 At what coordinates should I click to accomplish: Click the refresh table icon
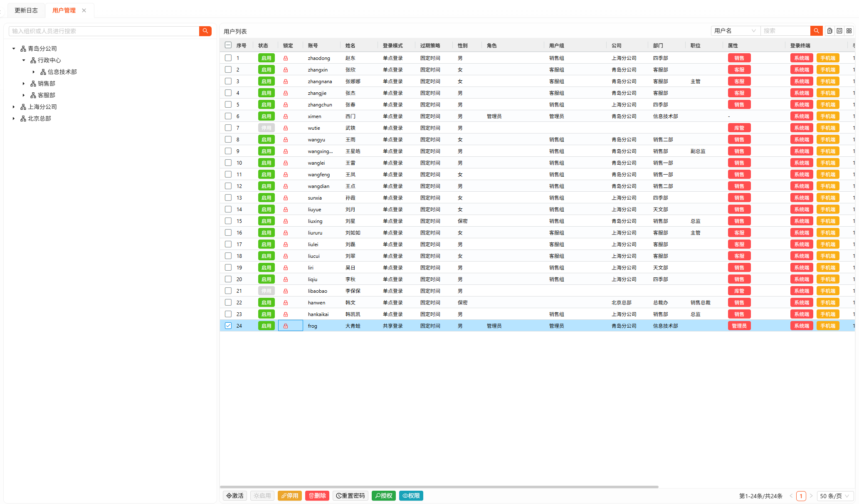[839, 31]
